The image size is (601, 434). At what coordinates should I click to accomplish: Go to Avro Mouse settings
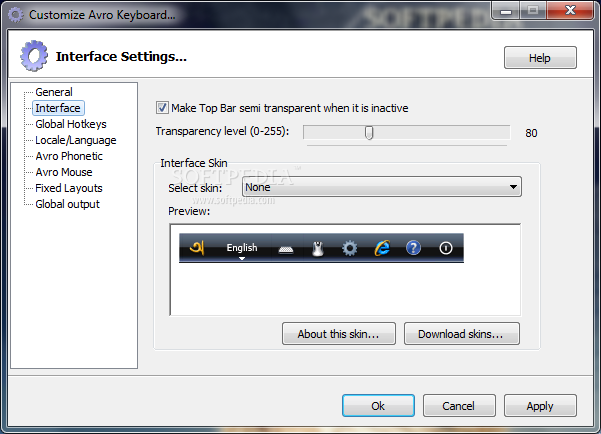(64, 172)
